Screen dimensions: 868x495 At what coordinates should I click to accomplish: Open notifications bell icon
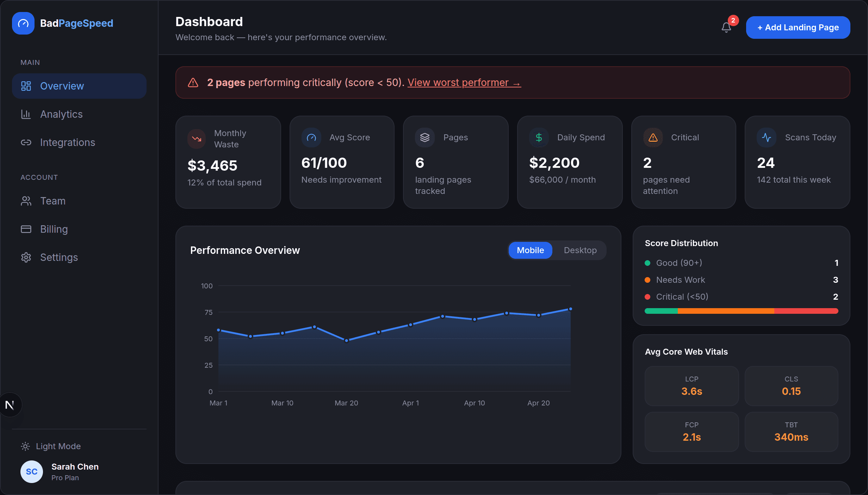coord(726,28)
